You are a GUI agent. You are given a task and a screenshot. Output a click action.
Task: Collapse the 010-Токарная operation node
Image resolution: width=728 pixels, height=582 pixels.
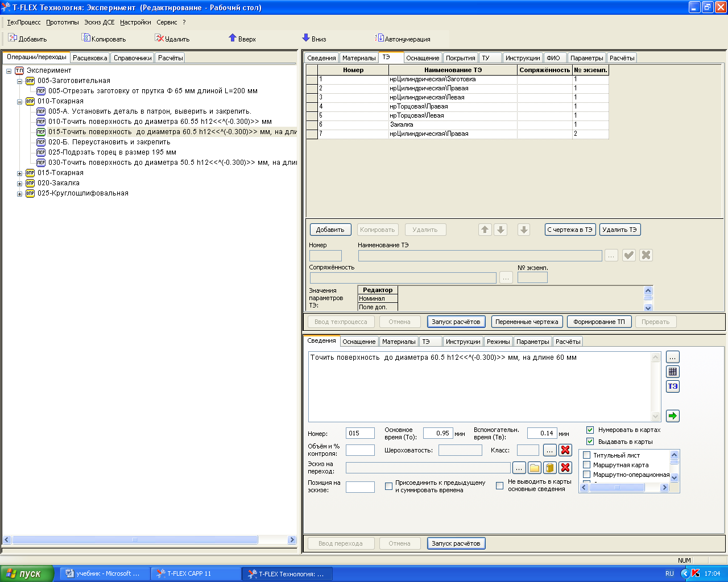[19, 102]
